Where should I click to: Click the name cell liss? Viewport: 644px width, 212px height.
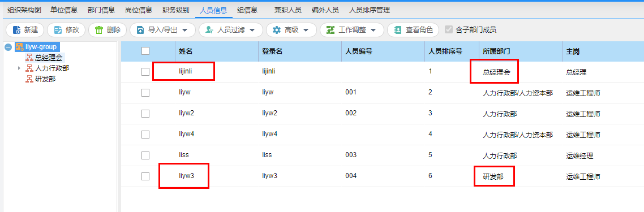tap(183, 155)
